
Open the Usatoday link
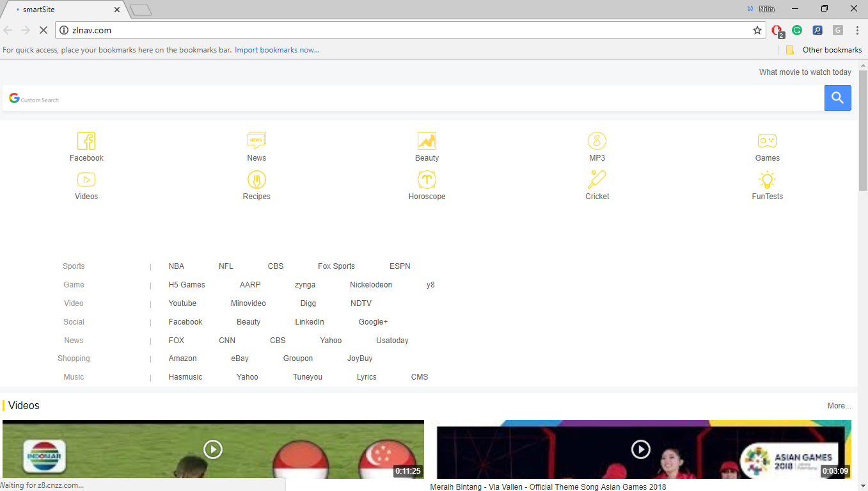[392, 341]
